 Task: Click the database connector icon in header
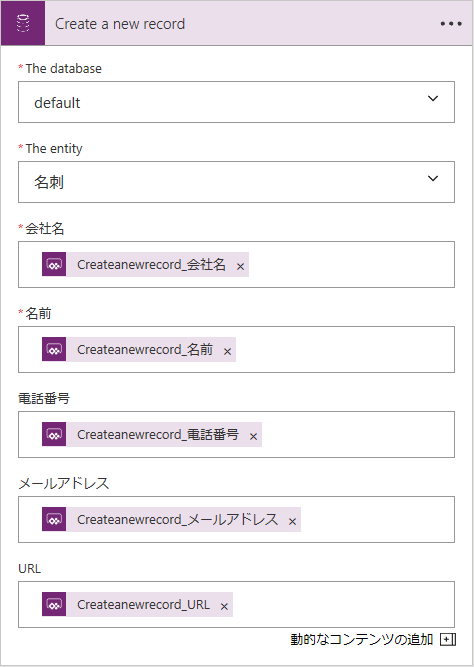pyautogui.click(x=23, y=23)
